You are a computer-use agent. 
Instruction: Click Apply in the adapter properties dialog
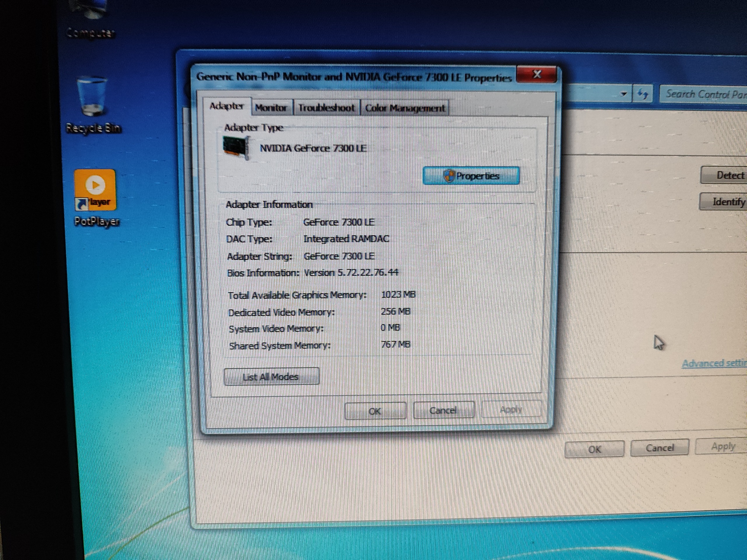point(511,409)
